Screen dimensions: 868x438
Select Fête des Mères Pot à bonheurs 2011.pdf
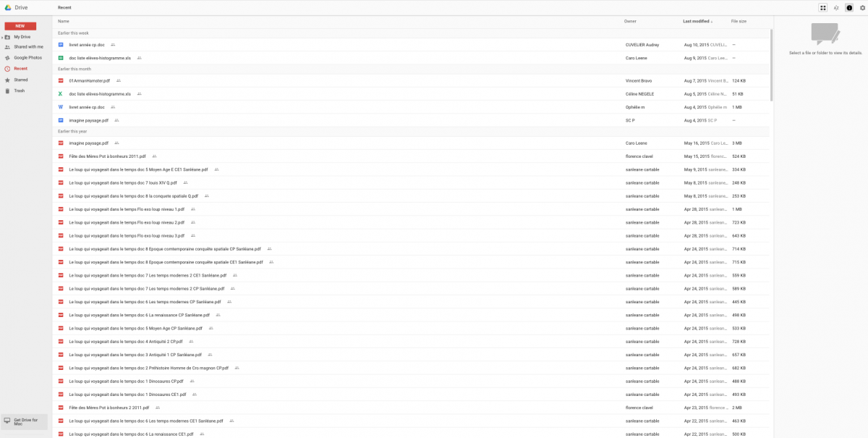pyautogui.click(x=107, y=156)
